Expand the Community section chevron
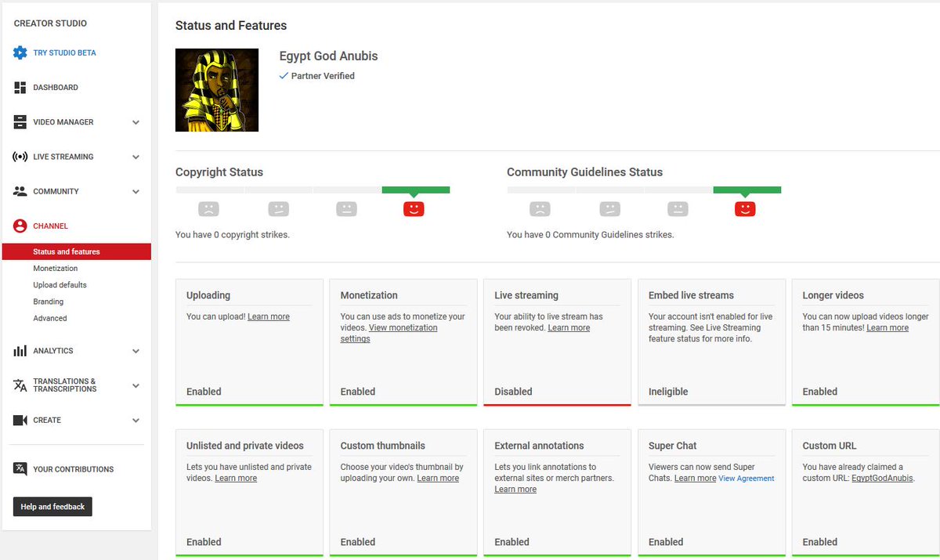The image size is (940, 560). coord(136,192)
